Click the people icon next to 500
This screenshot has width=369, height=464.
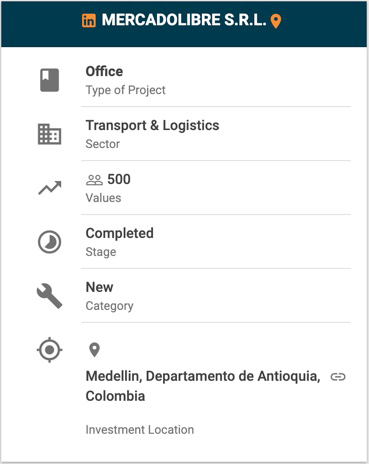click(94, 180)
